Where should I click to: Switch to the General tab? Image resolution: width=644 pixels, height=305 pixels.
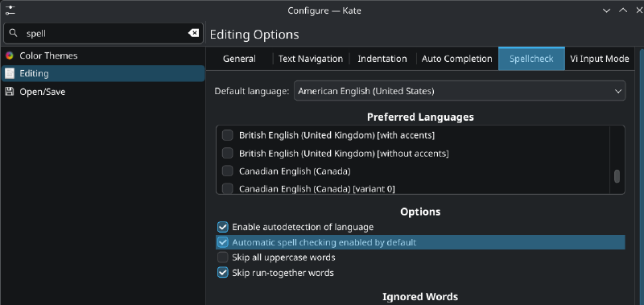click(x=239, y=59)
